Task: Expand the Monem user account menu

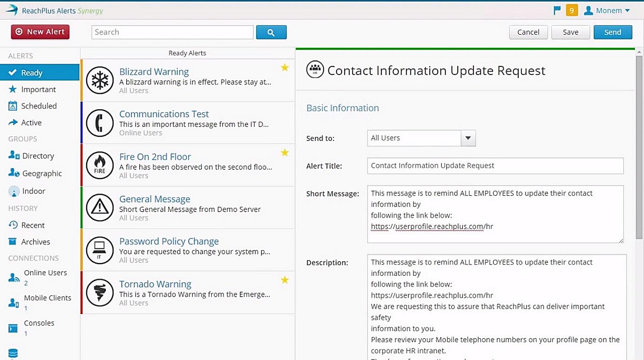Action: point(607,10)
